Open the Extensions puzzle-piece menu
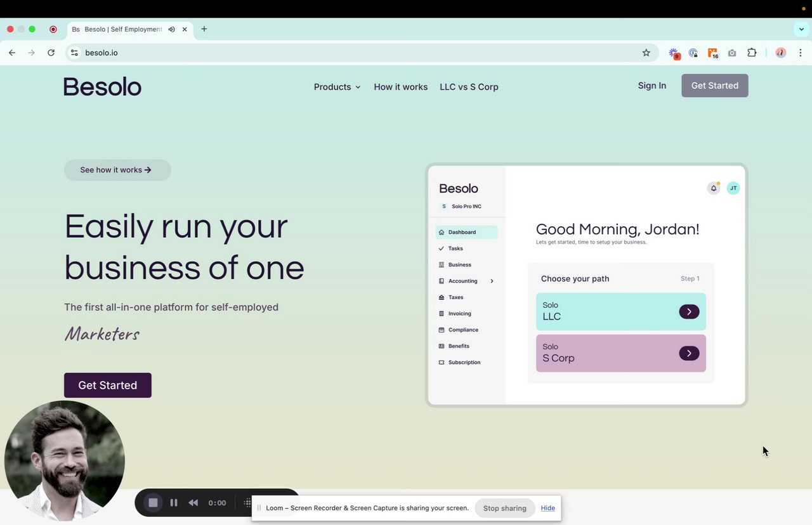This screenshot has width=812, height=525. [752, 53]
